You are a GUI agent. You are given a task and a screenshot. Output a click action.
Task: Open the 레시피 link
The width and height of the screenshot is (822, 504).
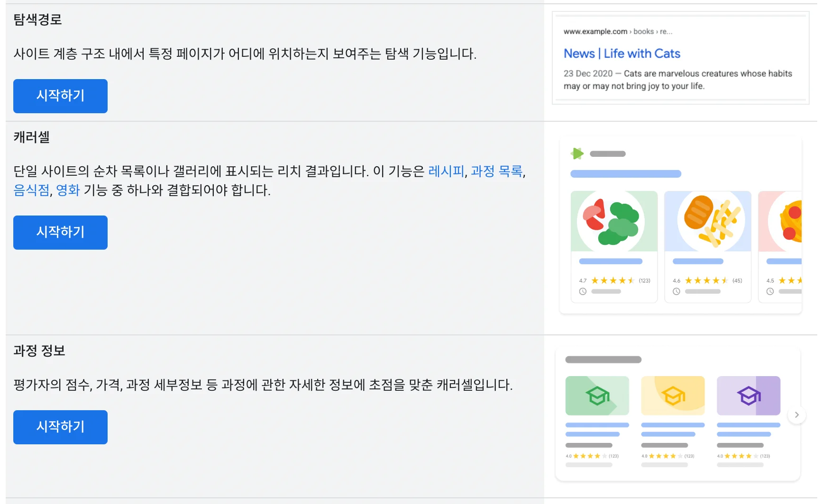point(446,171)
